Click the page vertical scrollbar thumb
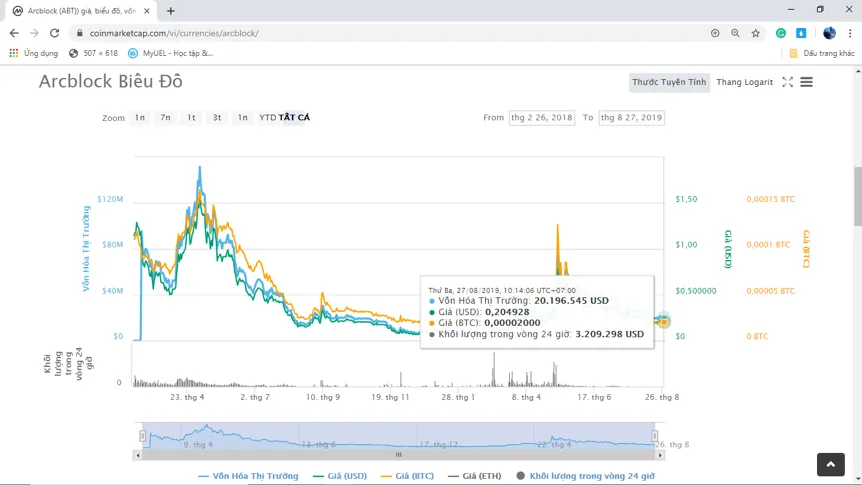 pyautogui.click(x=858, y=196)
